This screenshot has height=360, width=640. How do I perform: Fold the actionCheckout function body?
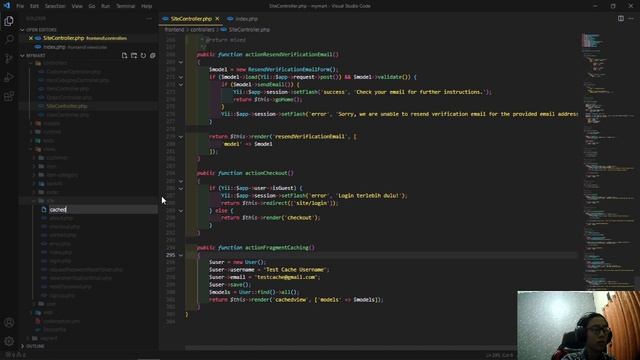tap(181, 181)
